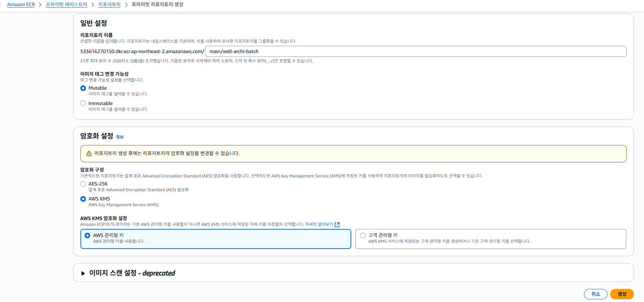Image resolution: width=644 pixels, height=302 pixels.
Task: Select the AWS 관리형 키 tile
Action: [215, 239]
